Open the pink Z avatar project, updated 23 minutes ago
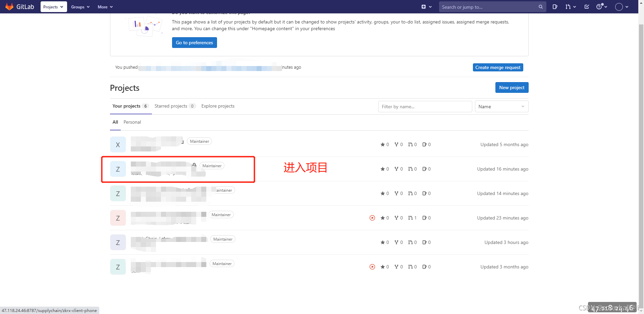644x314 pixels. 118,218
